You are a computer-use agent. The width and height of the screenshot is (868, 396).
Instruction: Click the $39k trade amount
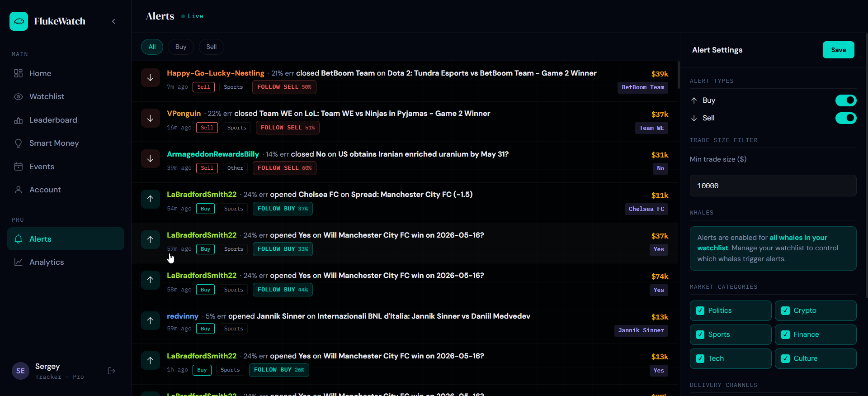[660, 74]
